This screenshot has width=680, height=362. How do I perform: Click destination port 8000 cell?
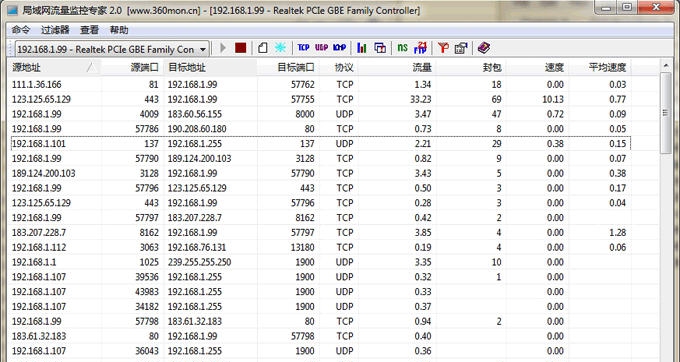pos(305,114)
